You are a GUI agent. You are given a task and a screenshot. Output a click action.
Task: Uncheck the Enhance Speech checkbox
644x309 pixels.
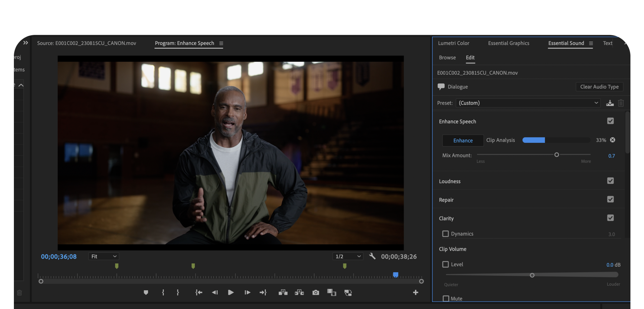click(610, 121)
